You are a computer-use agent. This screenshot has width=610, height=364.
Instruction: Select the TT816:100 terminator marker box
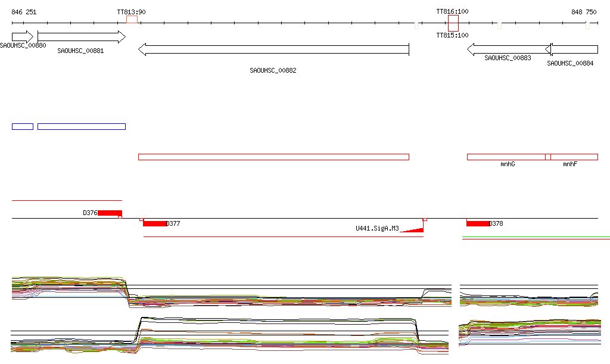click(x=453, y=23)
